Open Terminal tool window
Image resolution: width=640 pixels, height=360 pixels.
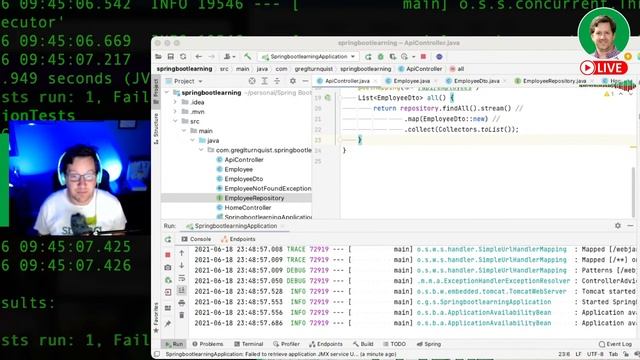[249, 344]
